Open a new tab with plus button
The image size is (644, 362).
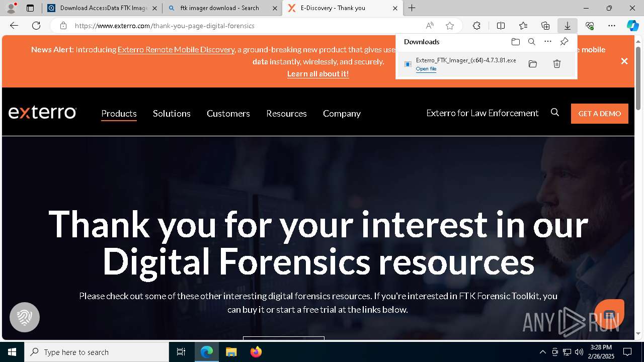click(x=412, y=8)
